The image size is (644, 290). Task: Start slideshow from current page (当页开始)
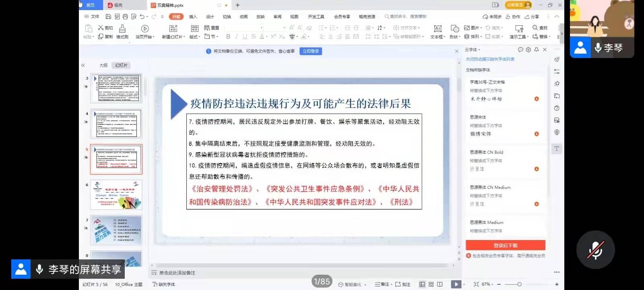click(145, 32)
